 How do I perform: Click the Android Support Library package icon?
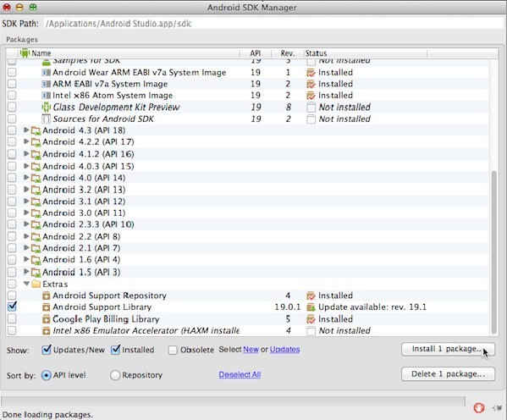click(x=47, y=307)
